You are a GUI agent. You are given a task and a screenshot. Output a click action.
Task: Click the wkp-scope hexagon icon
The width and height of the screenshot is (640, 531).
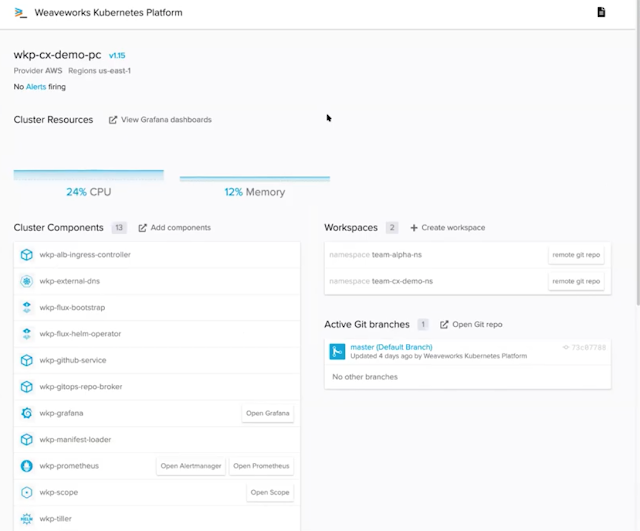(x=27, y=492)
